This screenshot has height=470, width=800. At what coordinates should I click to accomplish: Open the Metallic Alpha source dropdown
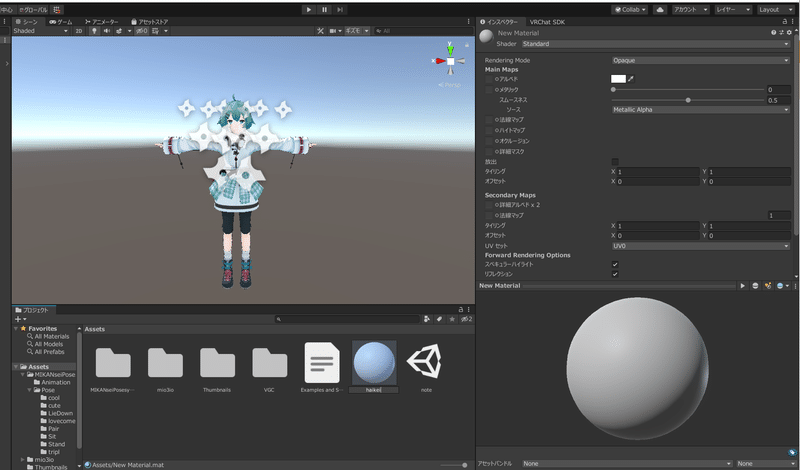(701, 110)
